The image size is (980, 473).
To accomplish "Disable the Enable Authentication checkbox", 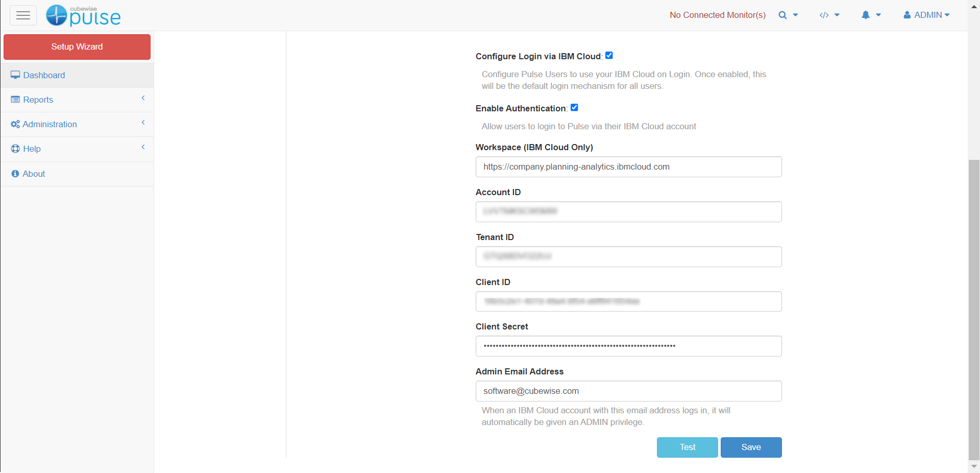I will 574,107.
